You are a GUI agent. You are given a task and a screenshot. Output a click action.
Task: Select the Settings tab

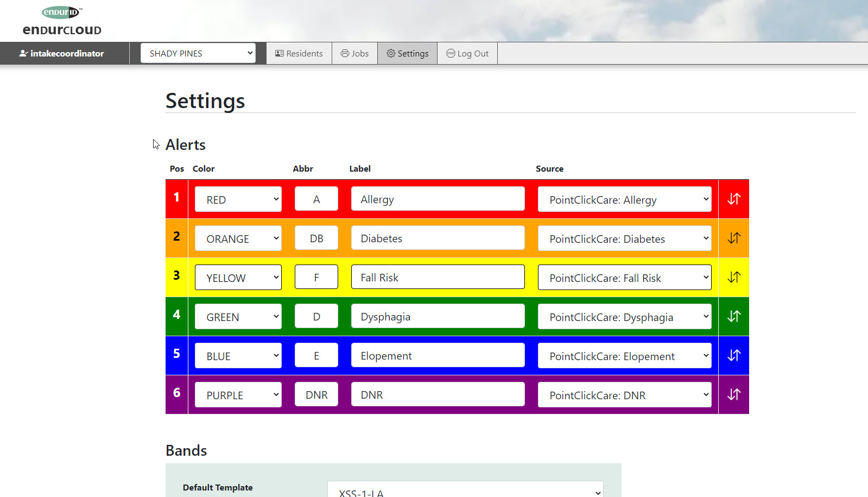point(407,53)
